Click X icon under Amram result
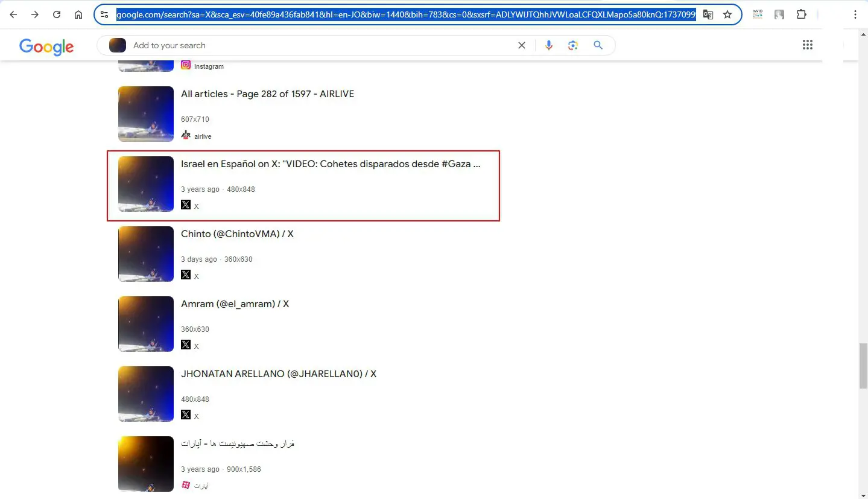The width and height of the screenshot is (868, 499). pos(186,345)
